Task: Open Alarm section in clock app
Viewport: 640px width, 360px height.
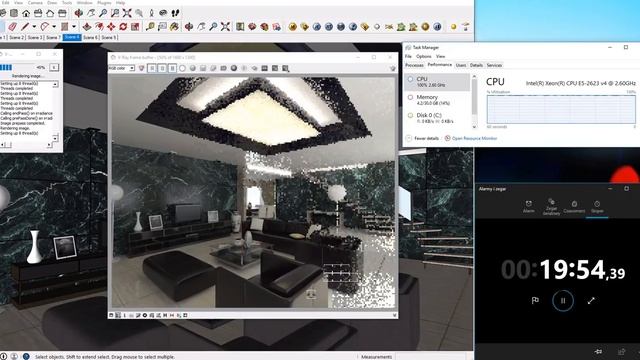Action: pyautogui.click(x=529, y=207)
